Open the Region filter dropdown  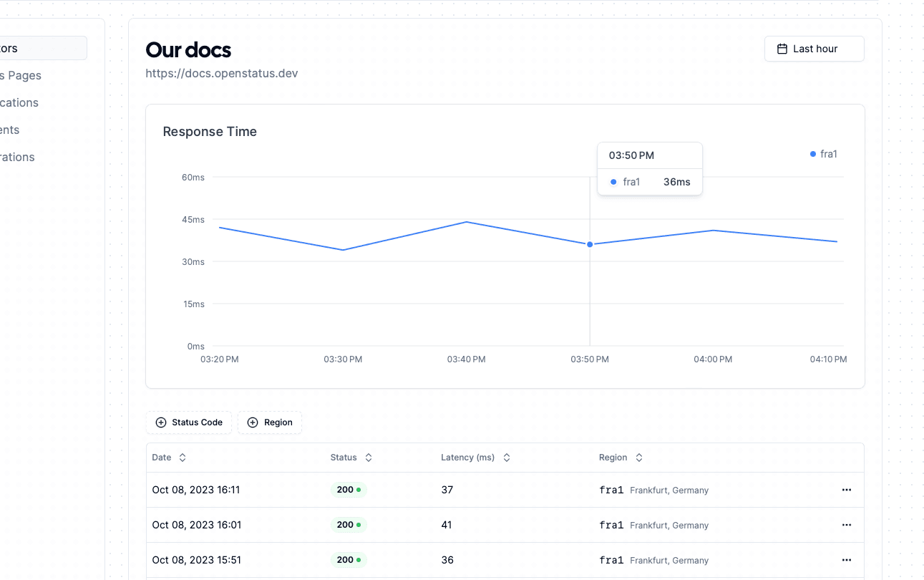tap(270, 422)
